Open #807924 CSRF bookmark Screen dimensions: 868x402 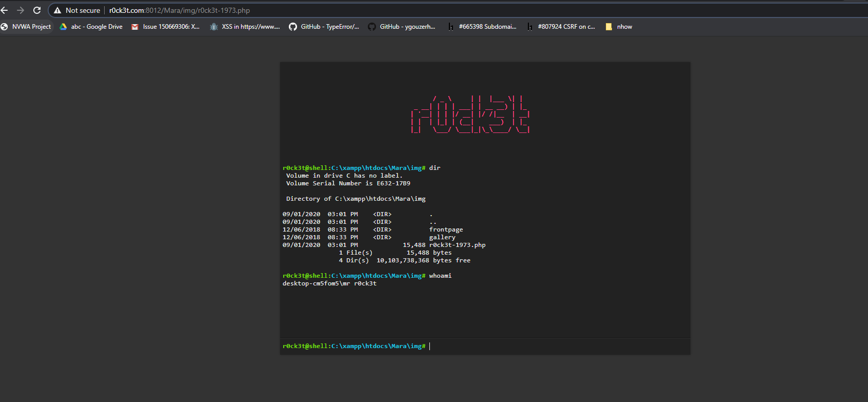561,27
